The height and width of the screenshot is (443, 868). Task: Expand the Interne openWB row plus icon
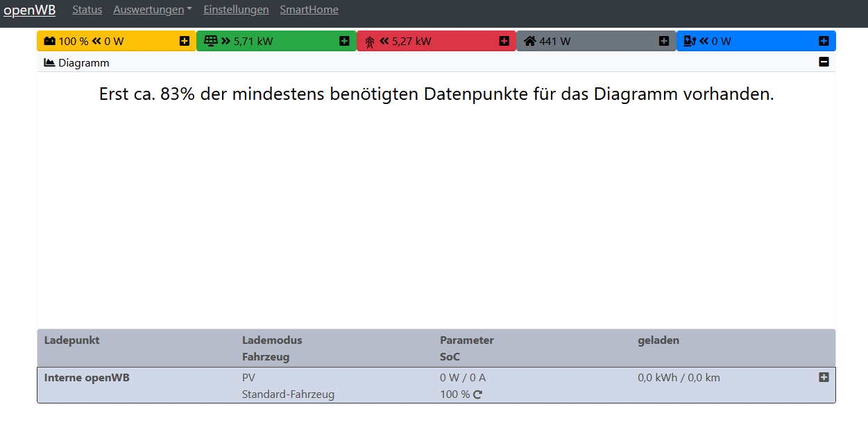point(824,377)
